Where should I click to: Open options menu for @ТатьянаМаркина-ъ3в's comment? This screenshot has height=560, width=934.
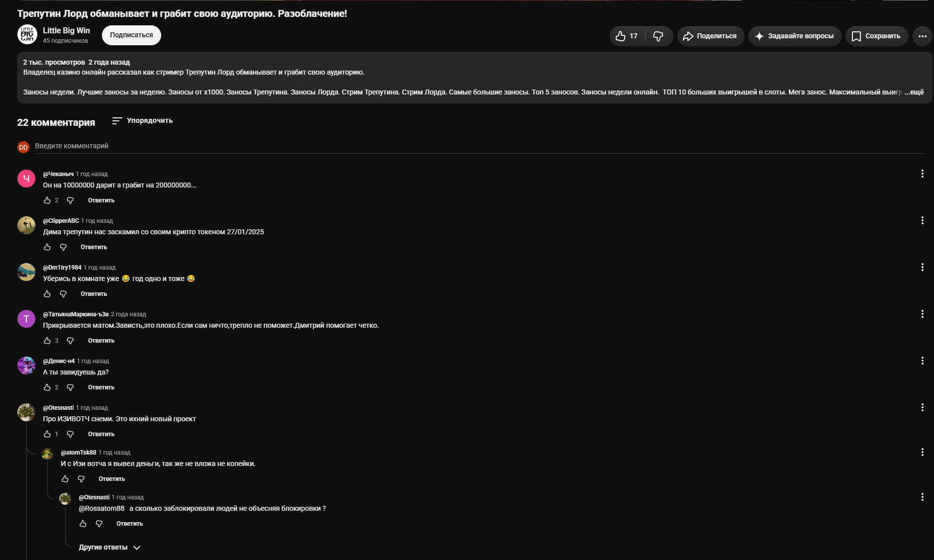point(922,314)
